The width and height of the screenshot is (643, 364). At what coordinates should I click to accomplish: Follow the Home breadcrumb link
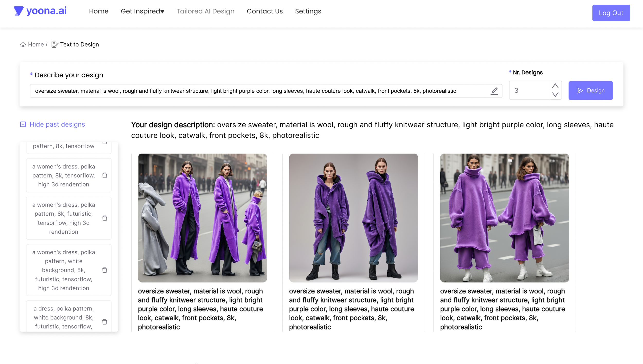click(x=36, y=45)
